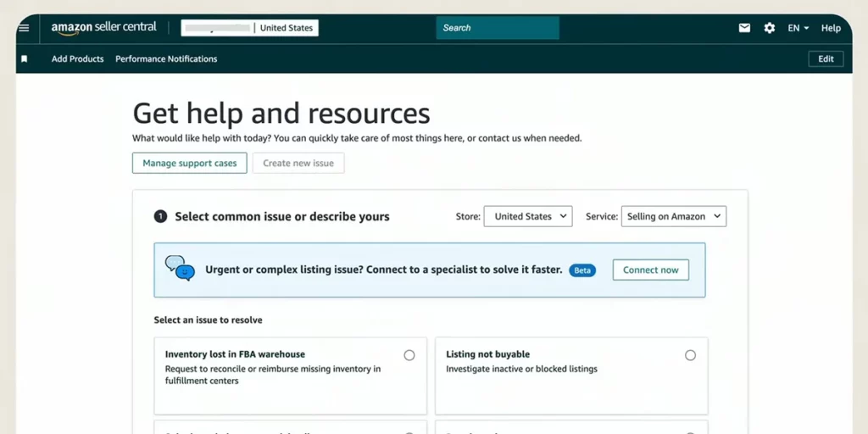Click the Connect now button
Screen dimensions: 868x434
[x=650, y=270]
